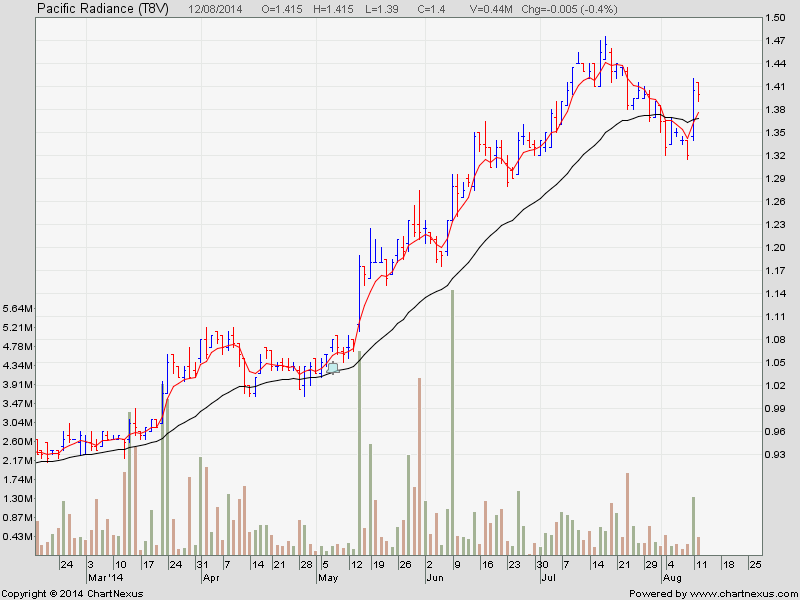The height and width of the screenshot is (600, 800).
Task: Click the 1.29 price axis label
Action: [775, 179]
